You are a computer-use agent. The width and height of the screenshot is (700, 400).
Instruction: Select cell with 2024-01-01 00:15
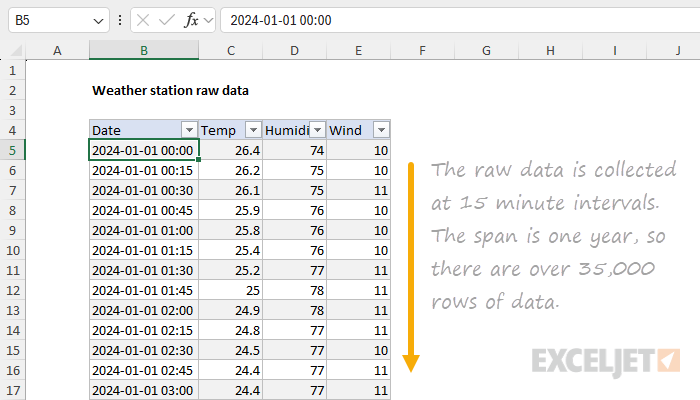[x=144, y=170]
